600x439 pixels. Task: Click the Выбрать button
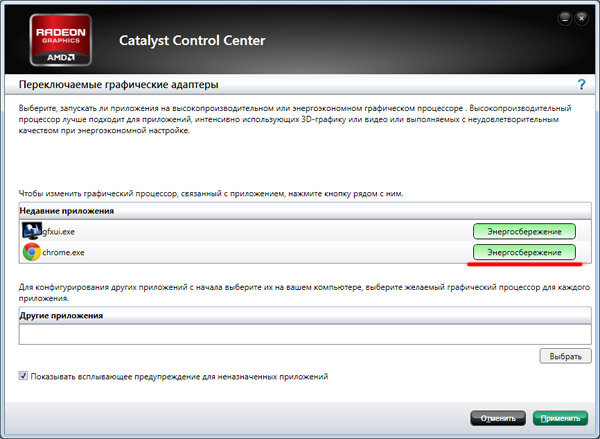point(565,356)
